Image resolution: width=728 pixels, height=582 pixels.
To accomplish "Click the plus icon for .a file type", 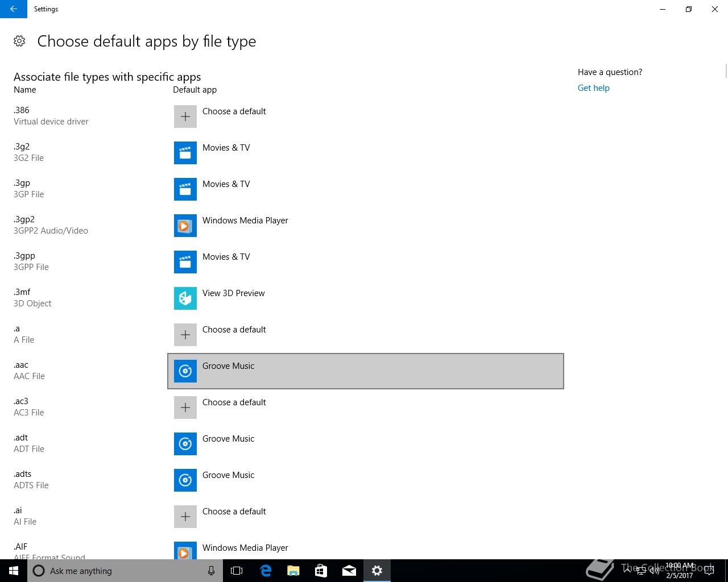I will pos(185,335).
